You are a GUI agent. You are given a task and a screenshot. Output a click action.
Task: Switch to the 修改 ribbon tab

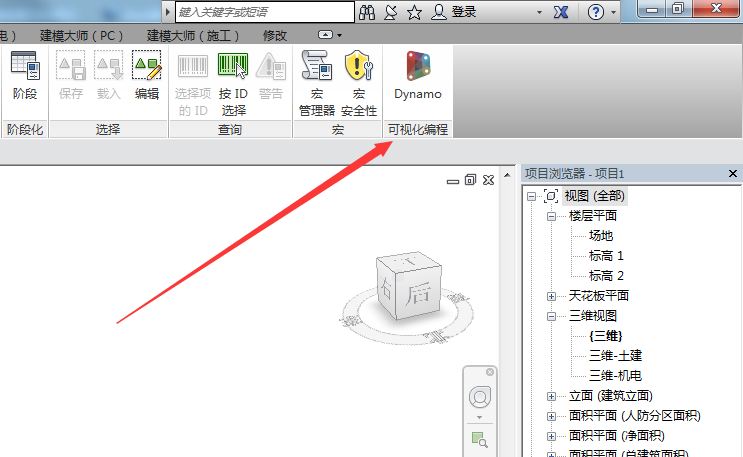pos(274,35)
